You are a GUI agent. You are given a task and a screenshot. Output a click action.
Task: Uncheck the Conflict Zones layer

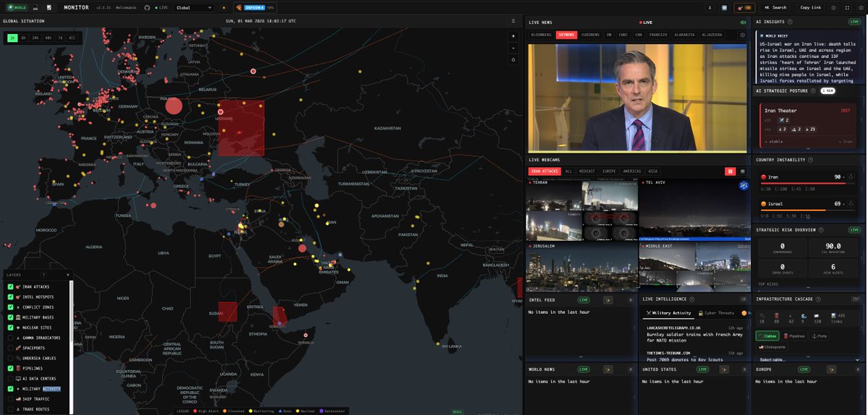click(x=11, y=307)
